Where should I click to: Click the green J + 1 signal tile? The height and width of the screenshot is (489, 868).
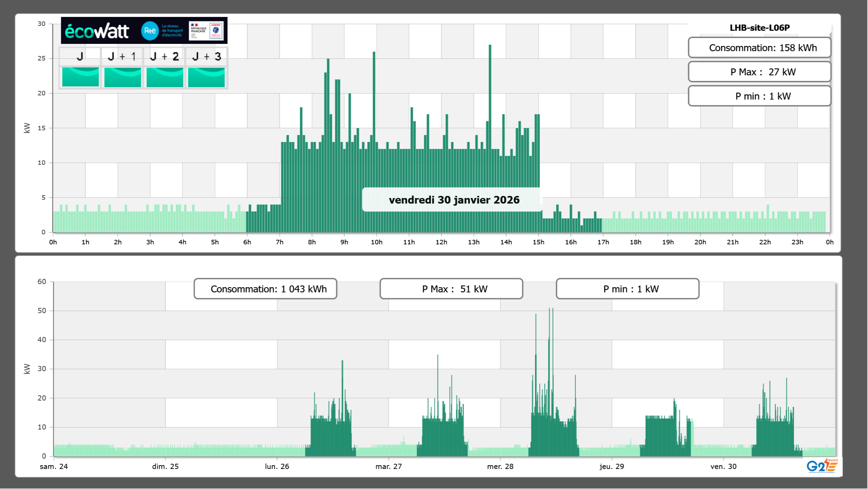tap(122, 77)
